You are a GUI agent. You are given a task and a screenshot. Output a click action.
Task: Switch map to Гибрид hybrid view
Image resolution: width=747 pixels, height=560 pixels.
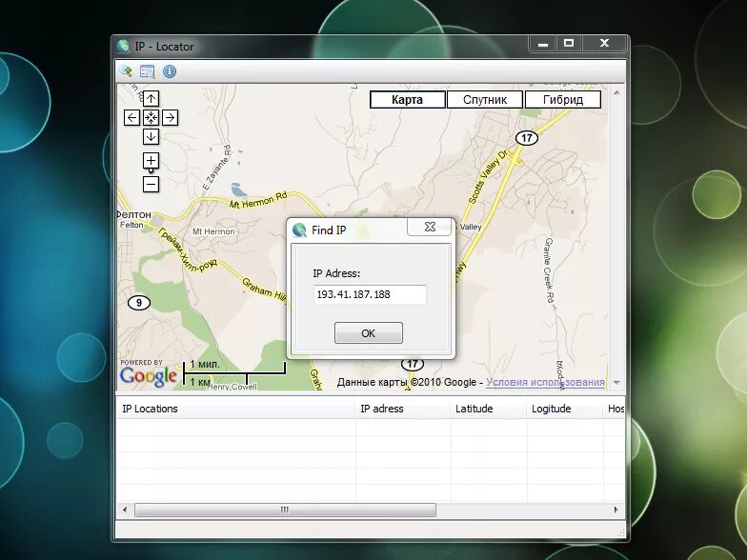(x=562, y=99)
